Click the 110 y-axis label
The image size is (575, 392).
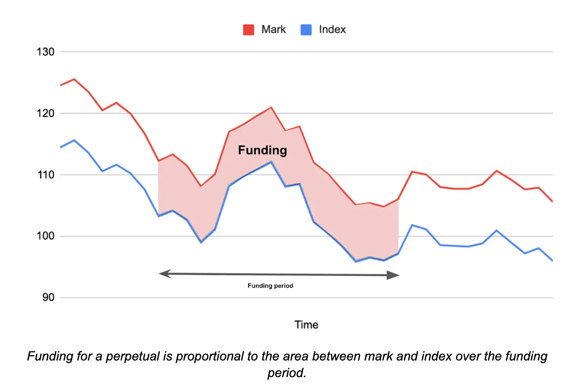[45, 175]
